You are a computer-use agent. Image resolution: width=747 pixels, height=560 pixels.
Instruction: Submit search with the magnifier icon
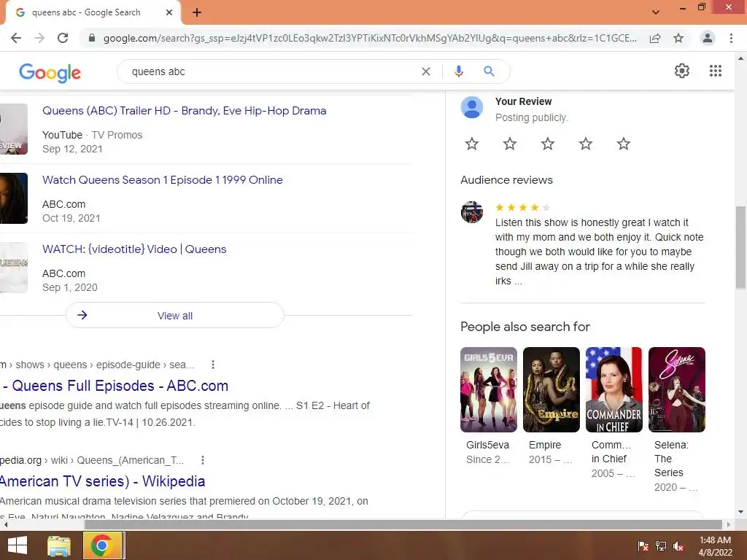click(x=489, y=71)
